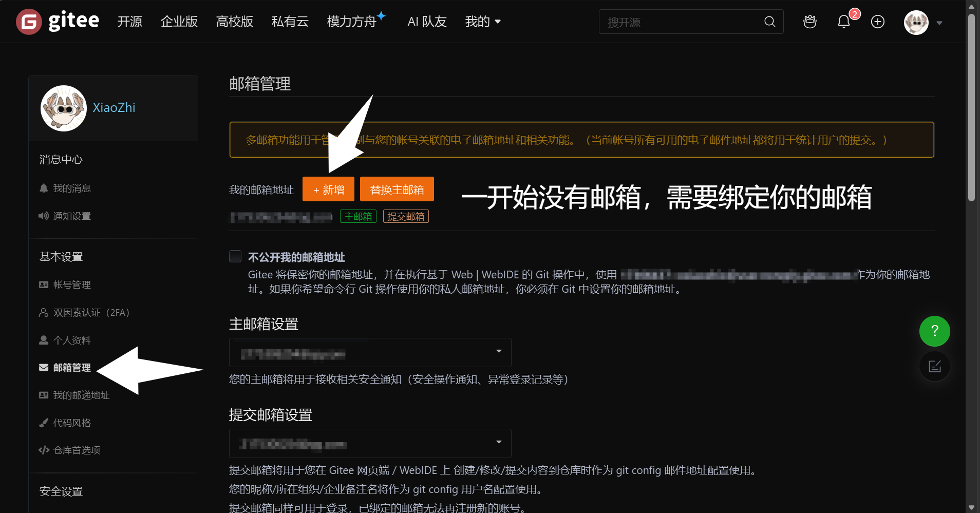Open 个人资料 settings
The width and height of the screenshot is (980, 513).
pyautogui.click(x=72, y=340)
